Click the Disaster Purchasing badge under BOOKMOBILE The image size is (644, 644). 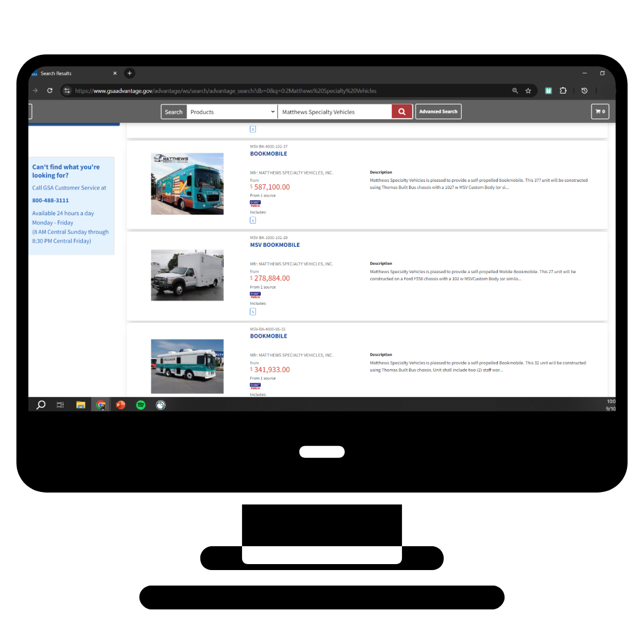[255, 203]
